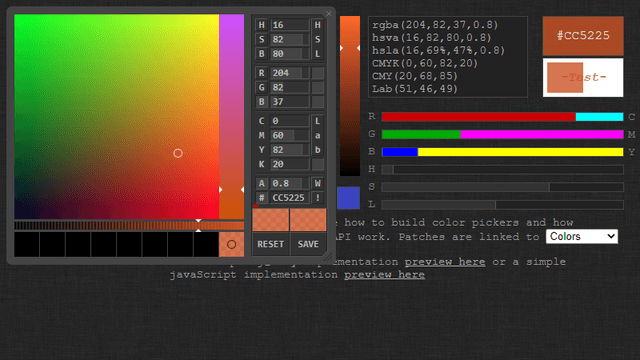Click the L lightness bar on right
This screenshot has width=640, height=360.
(502, 204)
